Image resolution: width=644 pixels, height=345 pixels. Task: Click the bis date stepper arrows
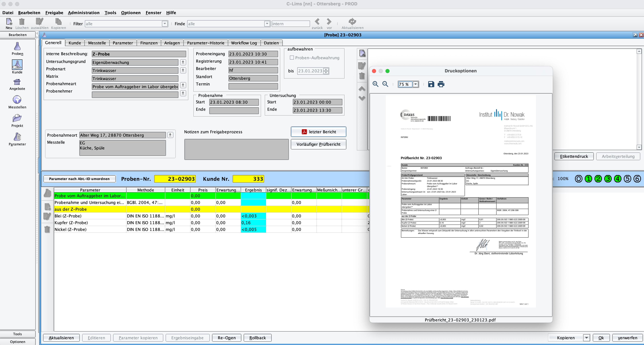[x=326, y=71]
